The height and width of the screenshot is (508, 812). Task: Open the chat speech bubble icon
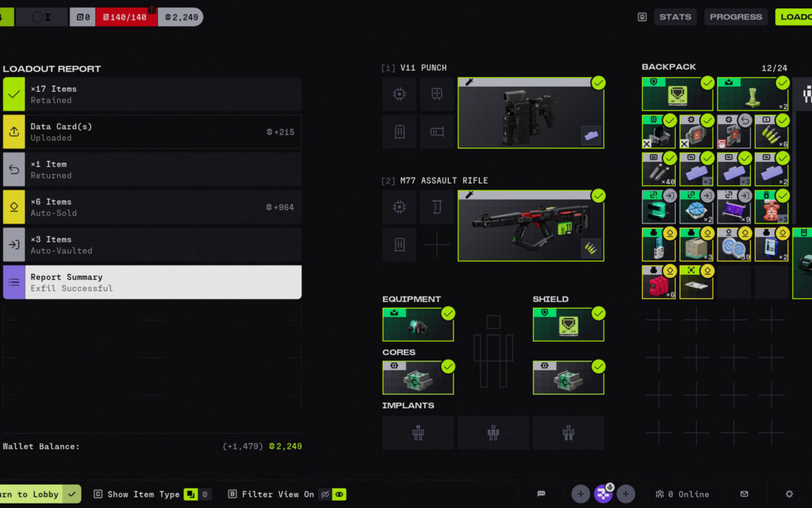click(541, 494)
